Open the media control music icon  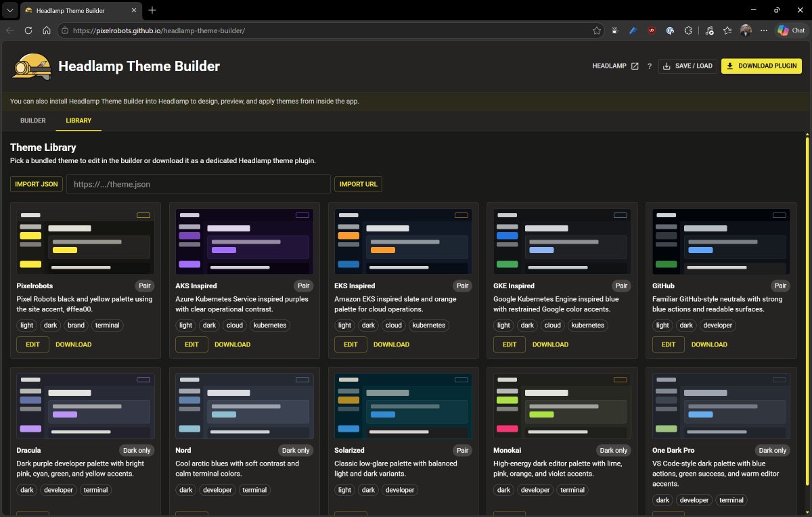point(709,30)
